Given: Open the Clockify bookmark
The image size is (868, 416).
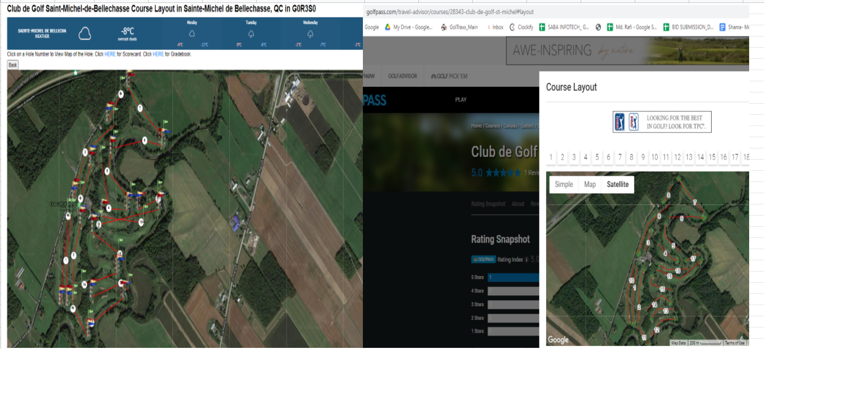Looking at the screenshot, I should (521, 27).
